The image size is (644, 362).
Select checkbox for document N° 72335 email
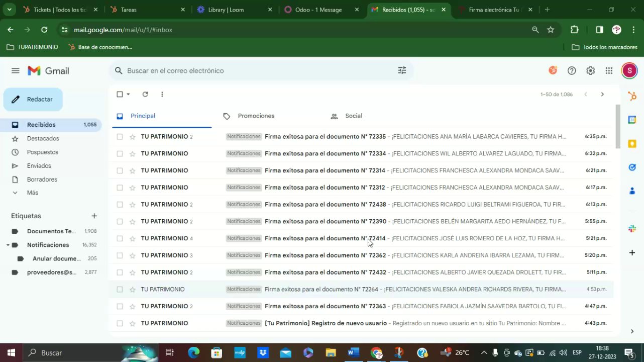pos(120,137)
